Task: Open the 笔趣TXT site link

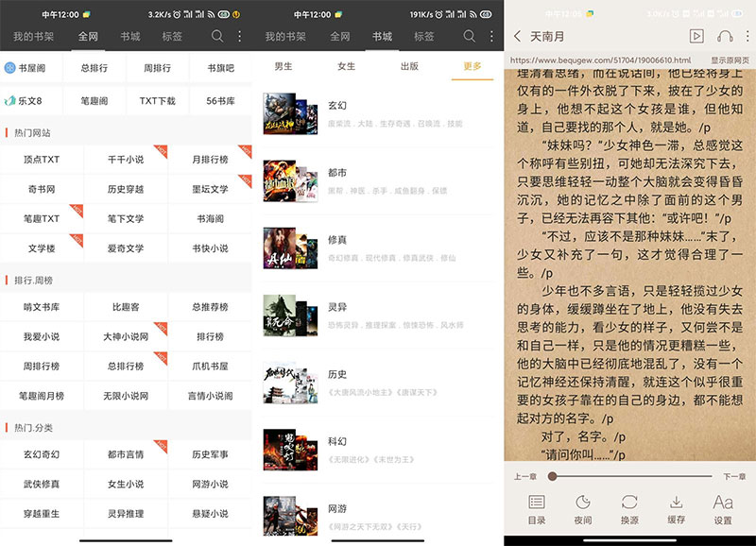Action: pos(42,219)
